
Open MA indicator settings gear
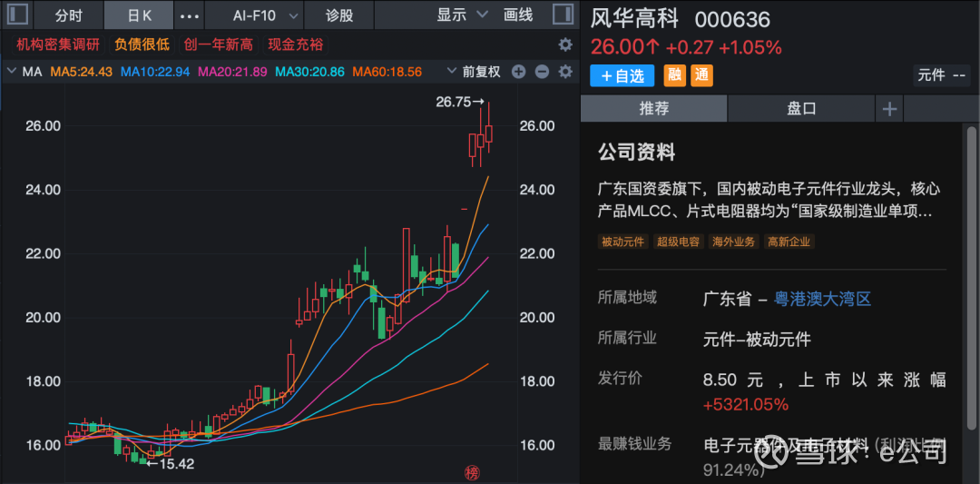pyautogui.click(x=565, y=72)
